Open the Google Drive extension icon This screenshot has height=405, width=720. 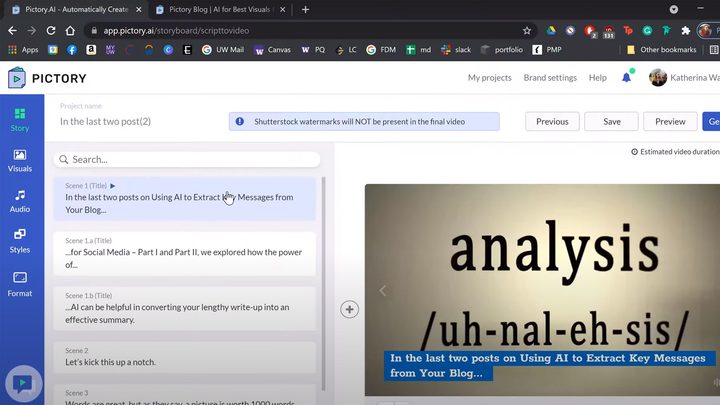click(x=551, y=31)
